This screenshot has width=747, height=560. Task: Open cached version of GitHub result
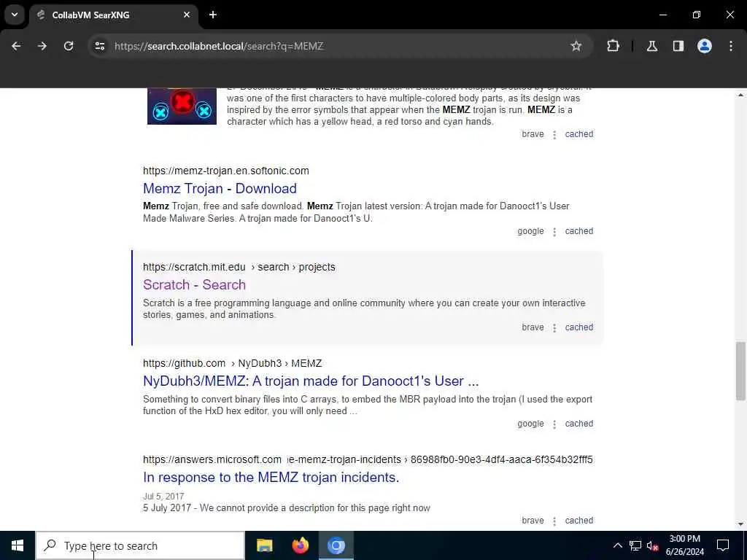(x=578, y=424)
